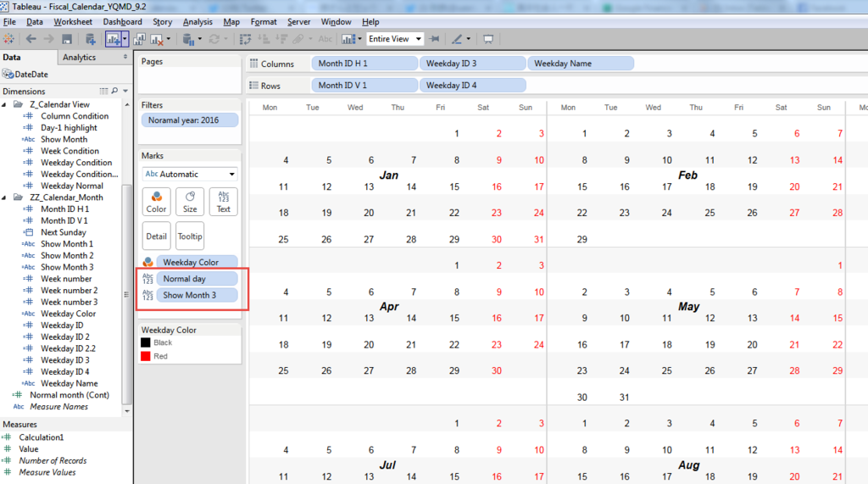Click the Pause Auto Updates icon
This screenshot has width=868, height=484.
(188, 39)
